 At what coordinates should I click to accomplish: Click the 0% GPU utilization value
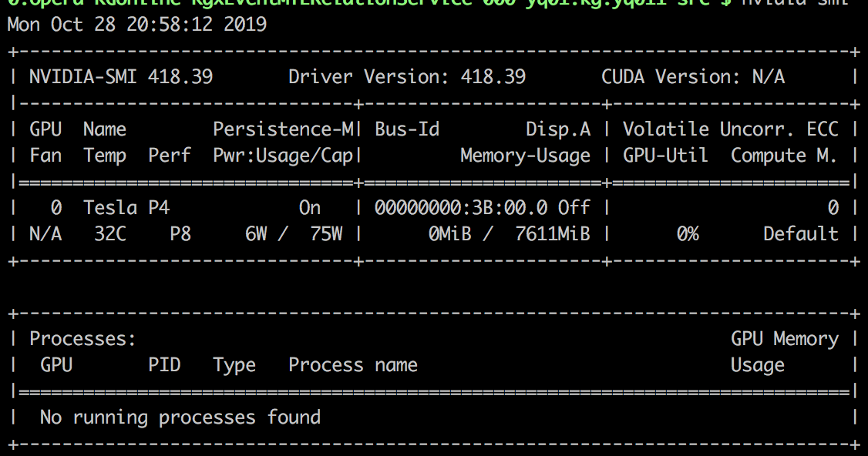[x=688, y=234]
